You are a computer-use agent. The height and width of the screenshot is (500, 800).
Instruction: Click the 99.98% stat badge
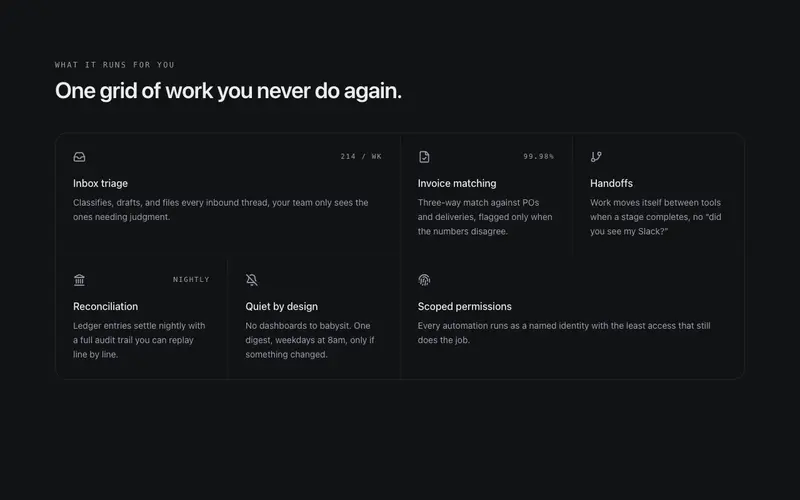click(538, 157)
